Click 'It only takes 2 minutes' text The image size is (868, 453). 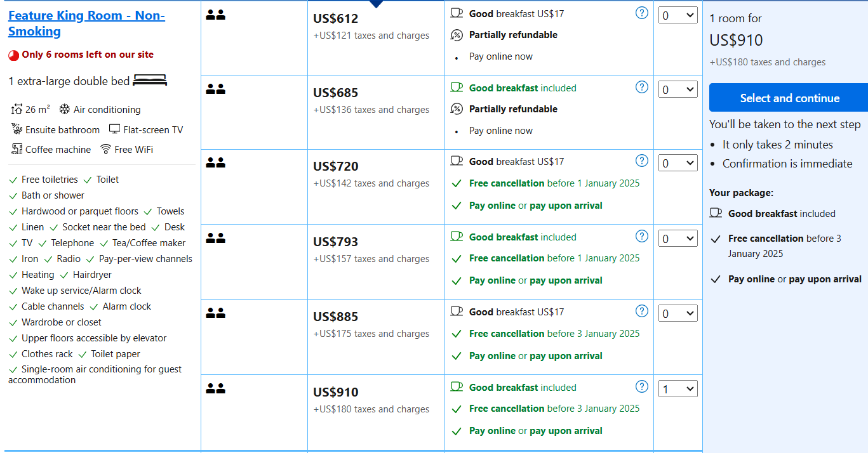(x=777, y=145)
